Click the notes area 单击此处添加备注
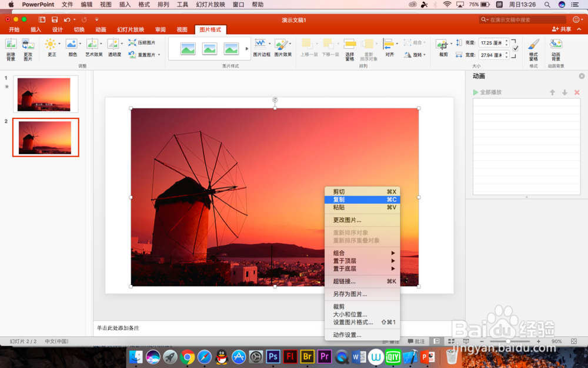The image size is (588, 368). (x=118, y=328)
